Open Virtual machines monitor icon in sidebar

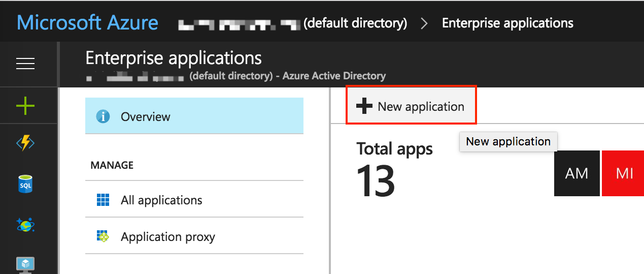coord(25,264)
